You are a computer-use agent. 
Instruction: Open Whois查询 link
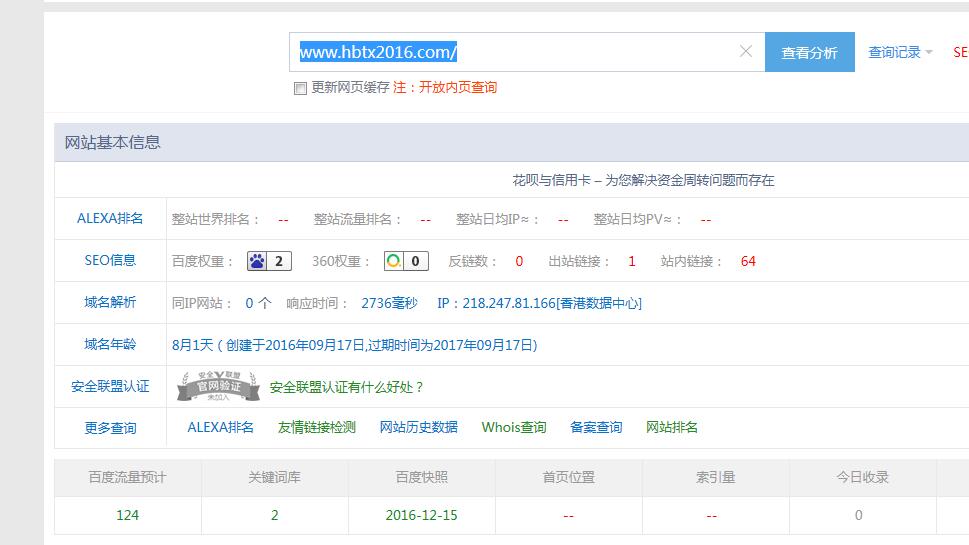coord(514,428)
